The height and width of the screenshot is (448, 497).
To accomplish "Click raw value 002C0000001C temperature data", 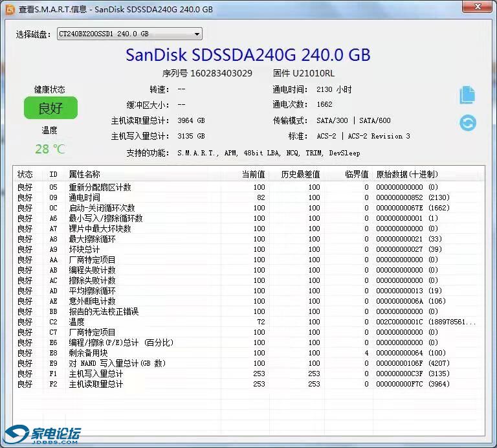I will 426,322.
